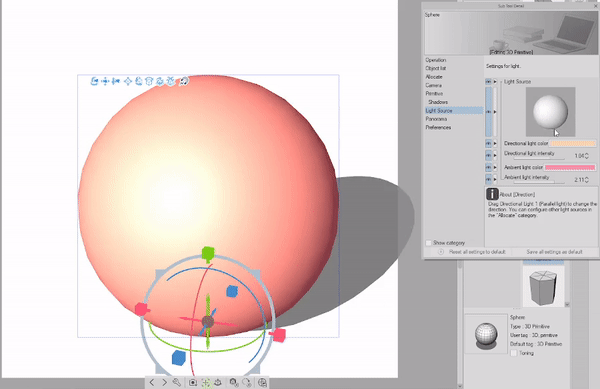Select the rotate camera icon above the sphere
The height and width of the screenshot is (389, 600).
[94, 81]
